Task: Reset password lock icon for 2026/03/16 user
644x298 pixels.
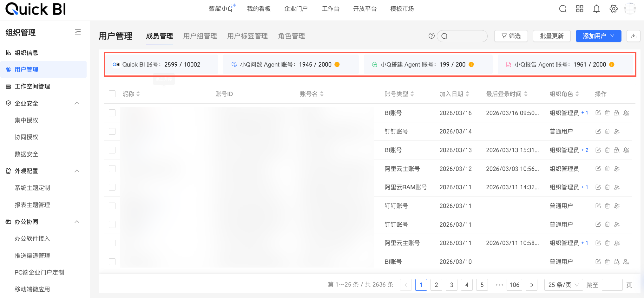Action: point(616,113)
